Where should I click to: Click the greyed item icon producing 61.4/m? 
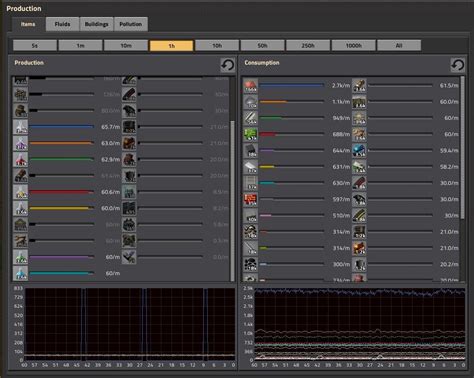(x=20, y=176)
